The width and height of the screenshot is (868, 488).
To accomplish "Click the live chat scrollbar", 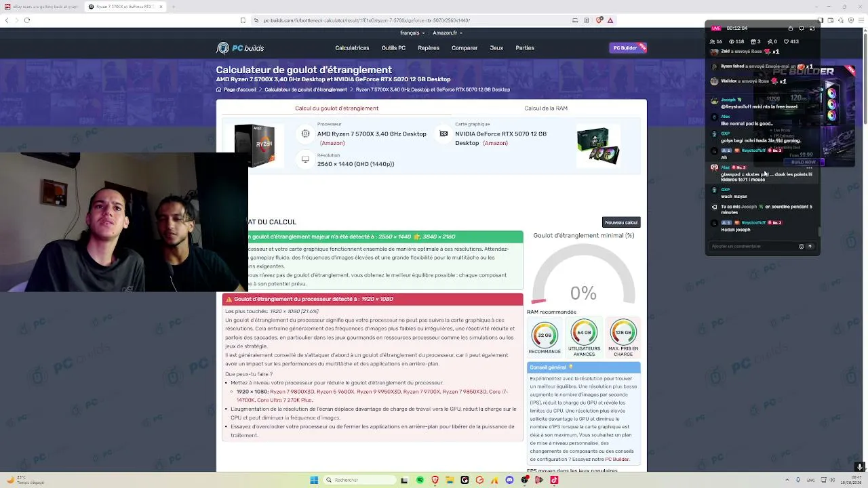I will pos(818,233).
